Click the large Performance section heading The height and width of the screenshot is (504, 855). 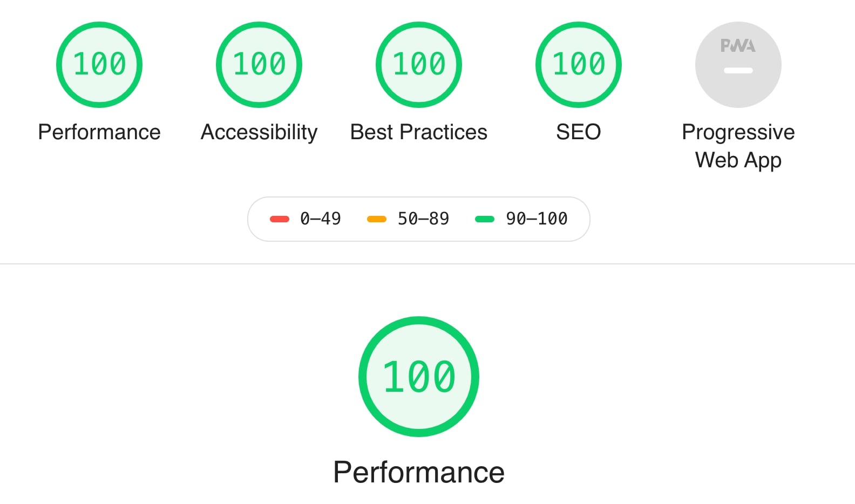[419, 473]
